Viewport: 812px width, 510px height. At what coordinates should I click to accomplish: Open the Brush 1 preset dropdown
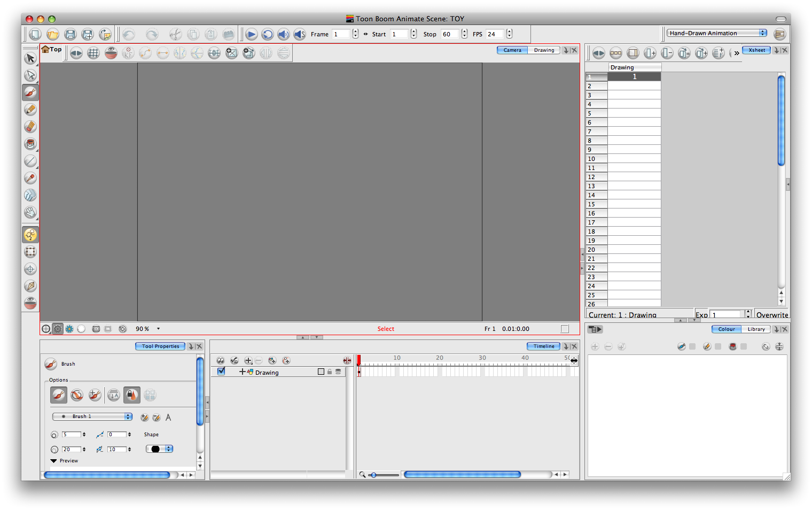[x=92, y=416]
